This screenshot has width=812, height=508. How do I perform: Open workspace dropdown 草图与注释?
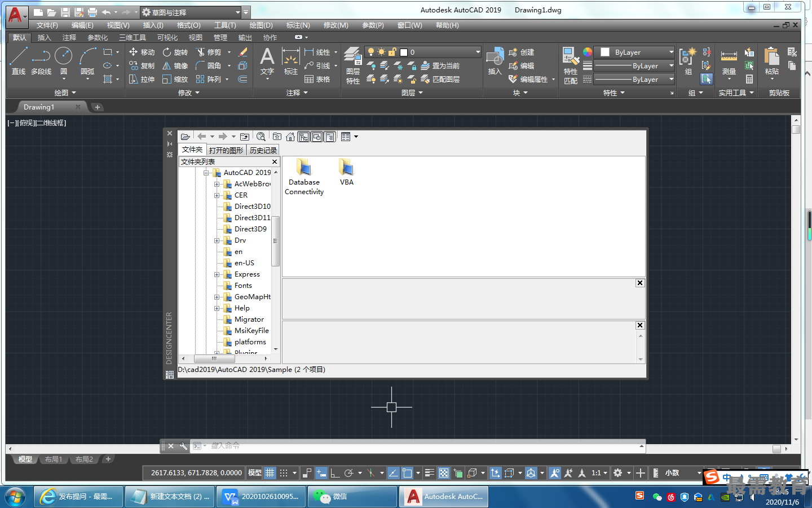(x=191, y=12)
